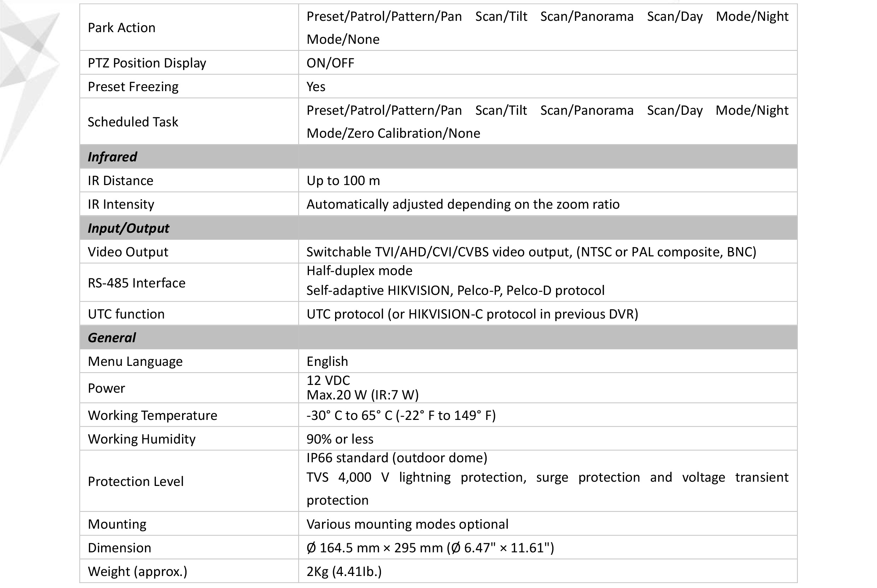Click the Scheduled Task label
The height and width of the screenshot is (588, 877).
133,122
